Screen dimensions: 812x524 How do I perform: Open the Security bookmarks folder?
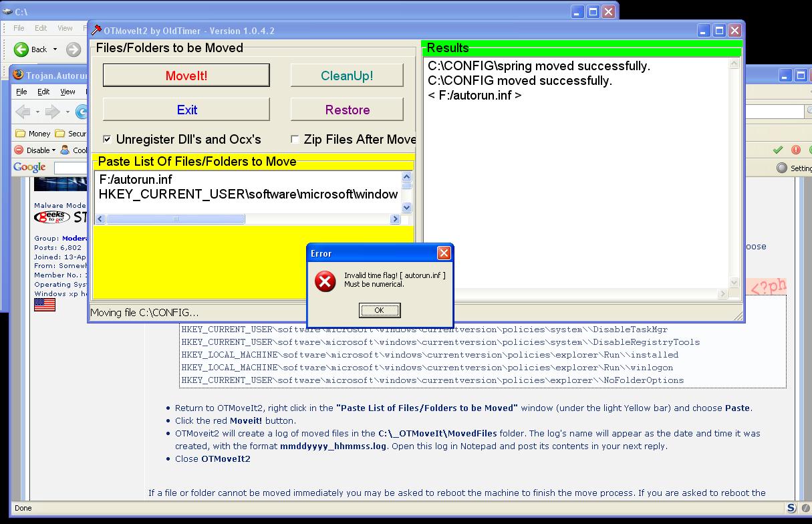click(x=71, y=134)
